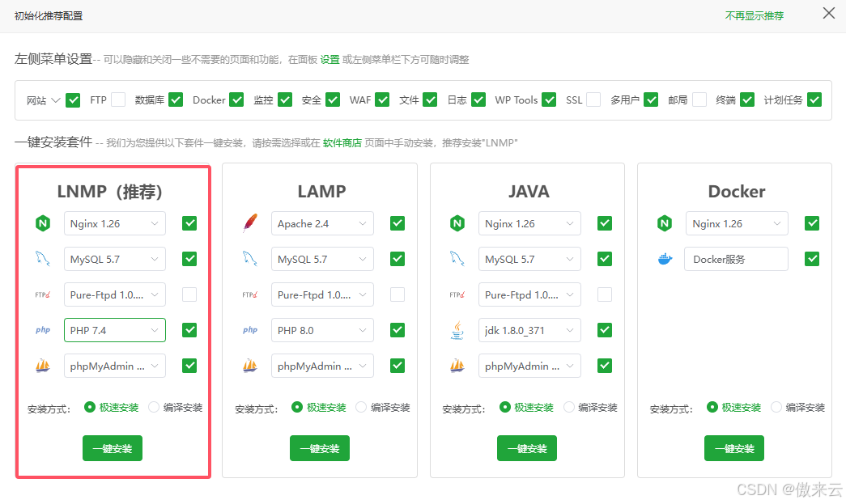846x504 pixels.
Task: Close the initialization recommendation dialog
Action: 829,13
